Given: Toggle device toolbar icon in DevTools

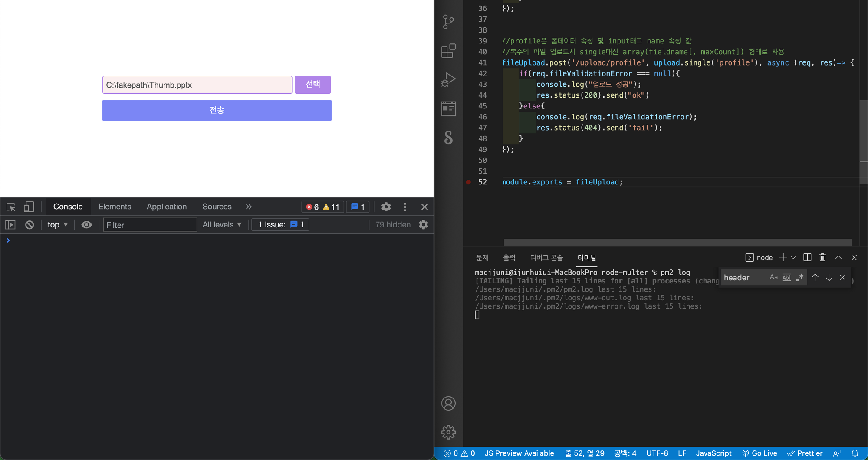Looking at the screenshot, I should (x=29, y=207).
